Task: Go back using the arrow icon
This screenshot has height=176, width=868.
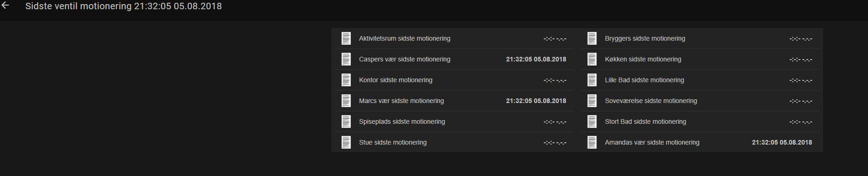Action: (x=6, y=6)
